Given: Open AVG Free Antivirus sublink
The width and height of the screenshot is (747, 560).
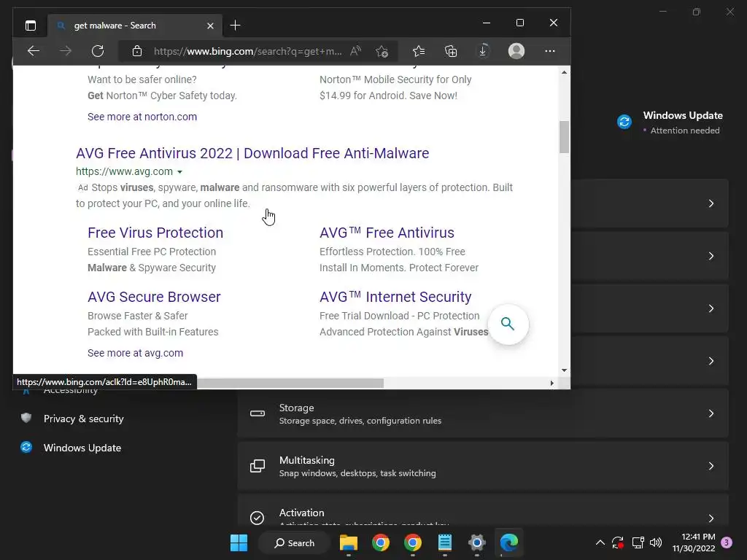Looking at the screenshot, I should [x=387, y=233].
